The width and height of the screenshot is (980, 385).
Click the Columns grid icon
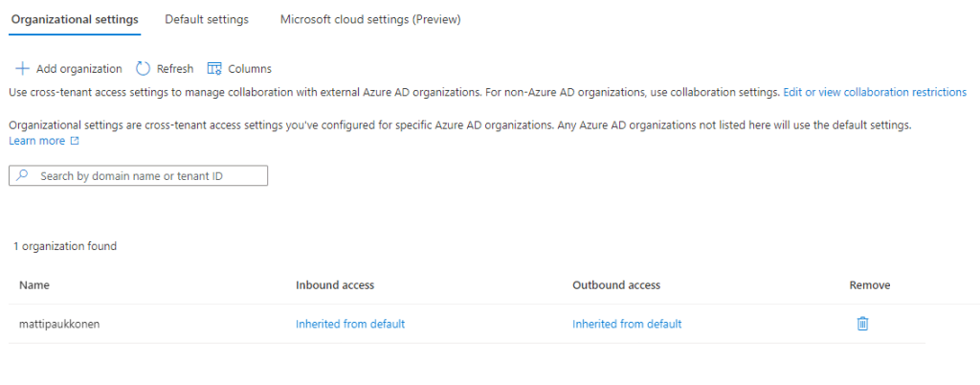pos(214,69)
